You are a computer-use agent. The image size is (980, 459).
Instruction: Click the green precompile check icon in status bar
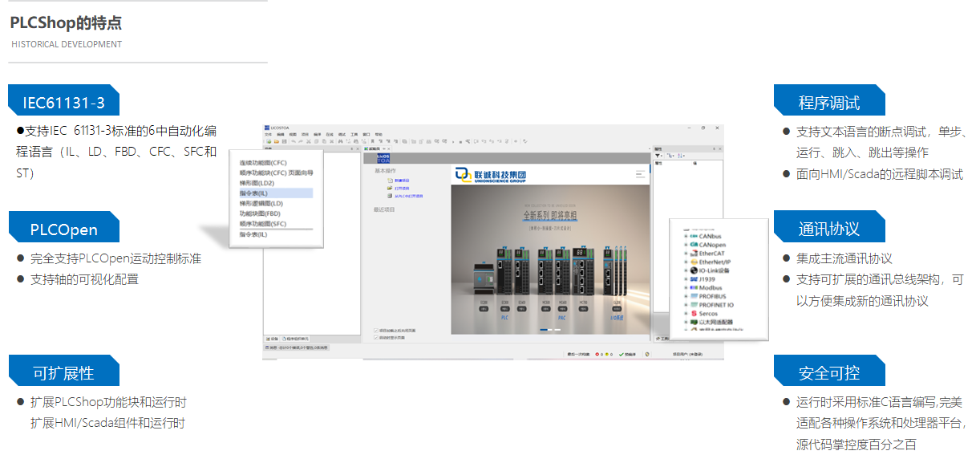pos(622,353)
